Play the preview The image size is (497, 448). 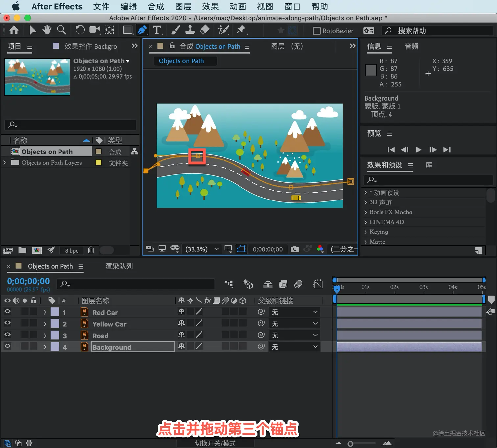[x=419, y=150]
